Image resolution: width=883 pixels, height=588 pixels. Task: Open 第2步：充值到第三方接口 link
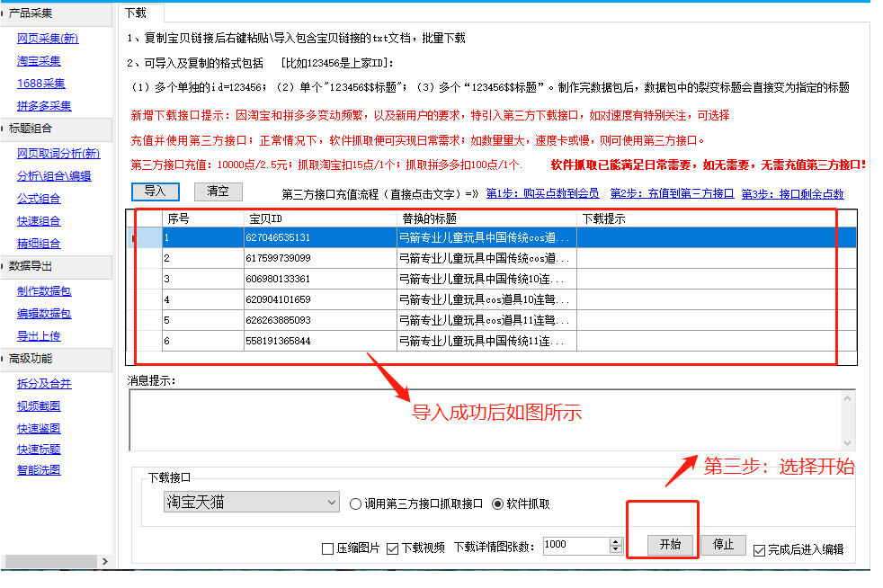(x=672, y=193)
